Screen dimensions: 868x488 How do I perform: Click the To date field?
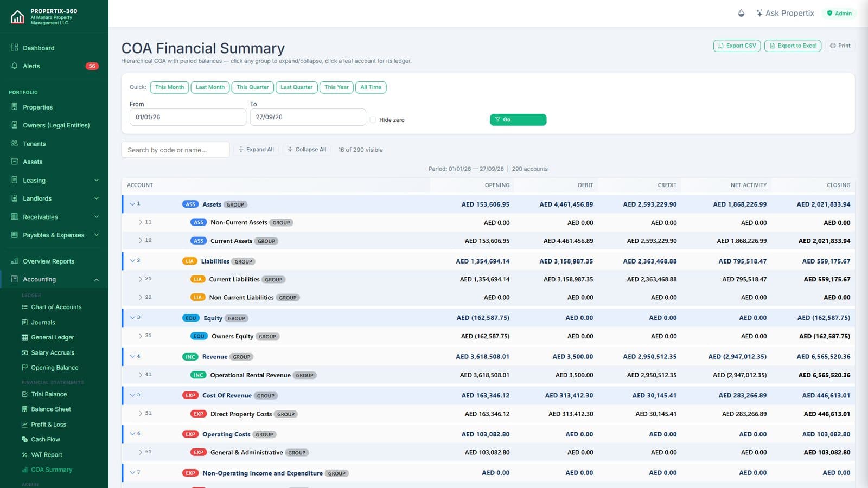[x=308, y=117]
